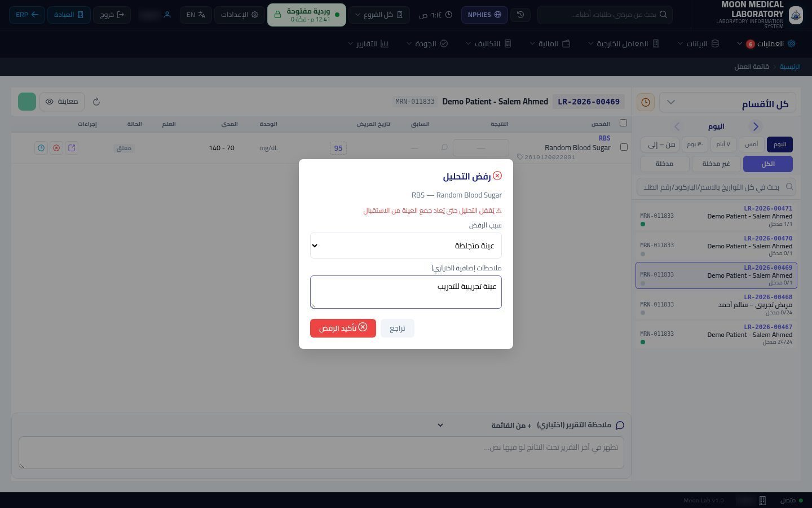Filter by غير مدخلة not-entered results
Viewport: 812px width, 508px height.
pyautogui.click(x=716, y=164)
